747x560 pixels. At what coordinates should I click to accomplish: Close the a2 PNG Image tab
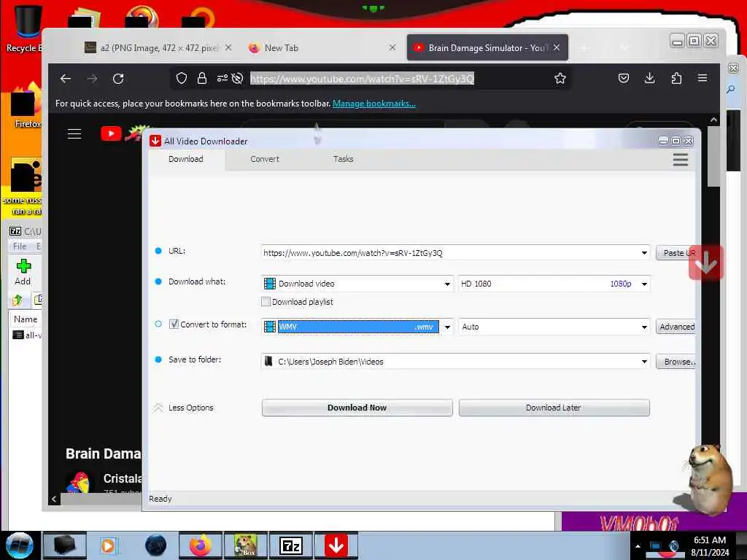point(228,47)
